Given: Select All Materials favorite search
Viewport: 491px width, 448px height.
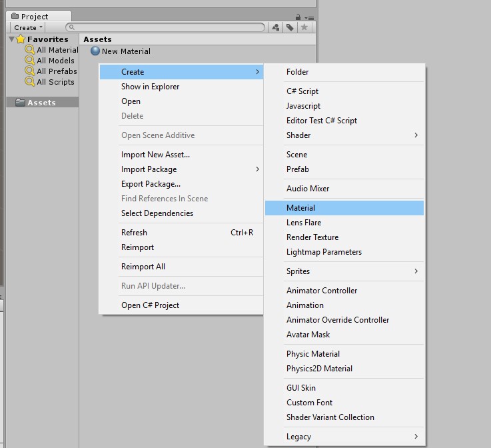Looking at the screenshot, I should (x=52, y=50).
